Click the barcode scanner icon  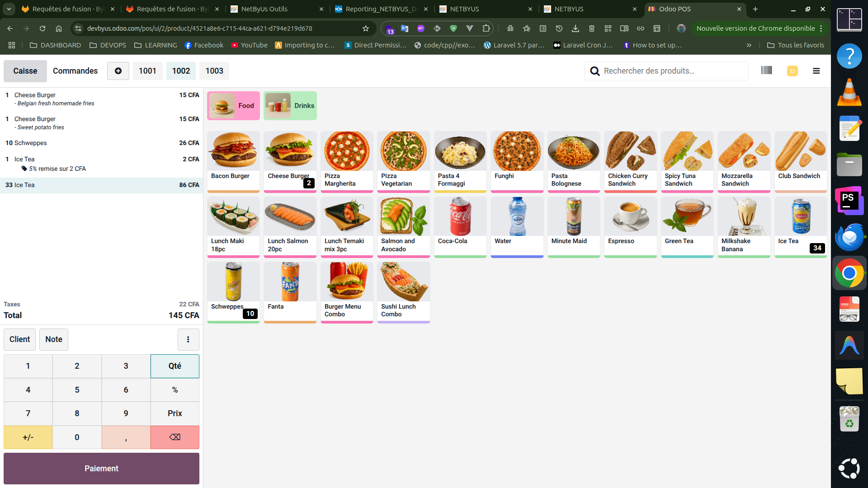[x=766, y=70]
